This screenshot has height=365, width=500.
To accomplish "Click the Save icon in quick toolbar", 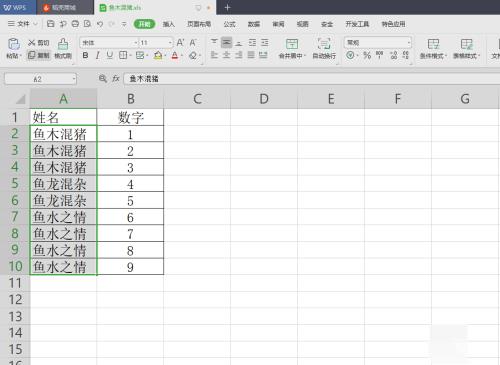I will (51, 24).
